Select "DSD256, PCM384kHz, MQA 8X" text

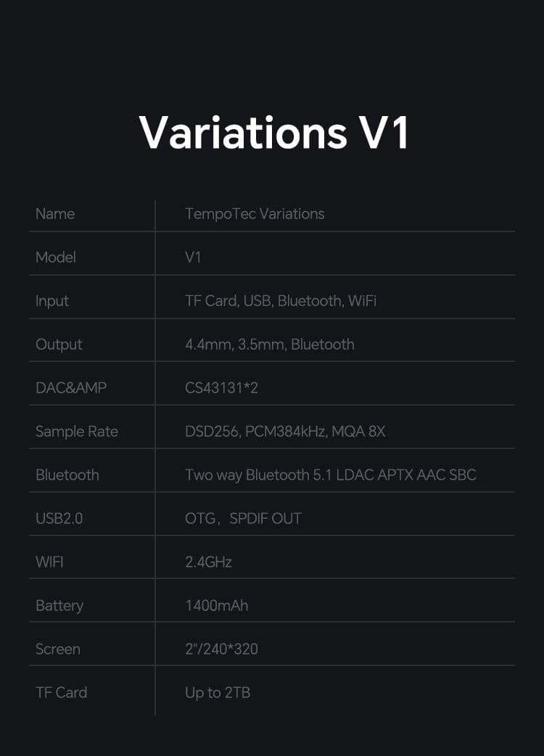(x=285, y=432)
